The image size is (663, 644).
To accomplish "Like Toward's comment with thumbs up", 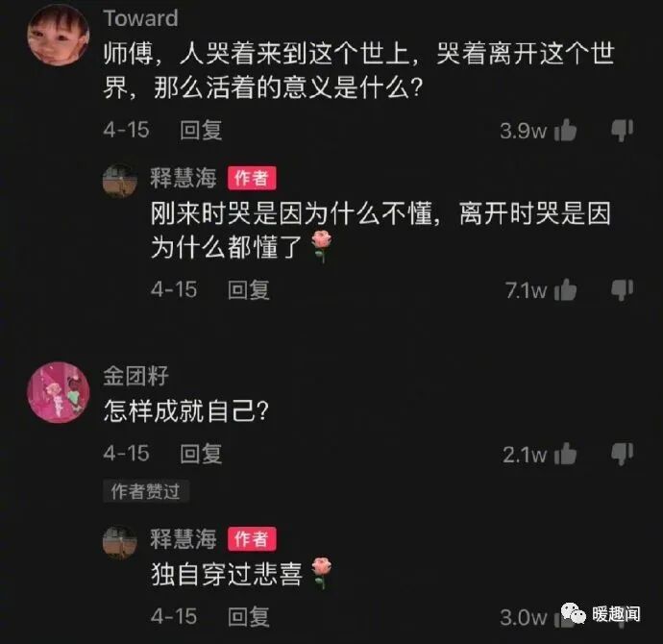I will (565, 130).
